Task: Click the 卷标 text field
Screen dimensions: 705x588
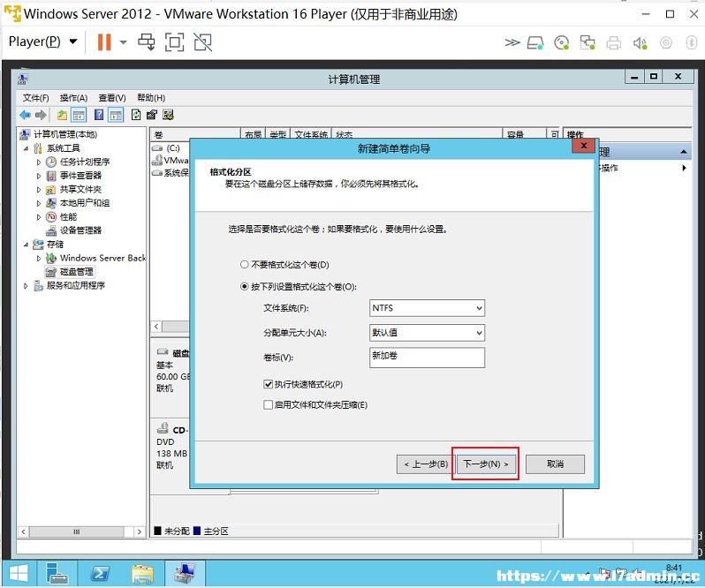Action: pyautogui.click(x=427, y=357)
